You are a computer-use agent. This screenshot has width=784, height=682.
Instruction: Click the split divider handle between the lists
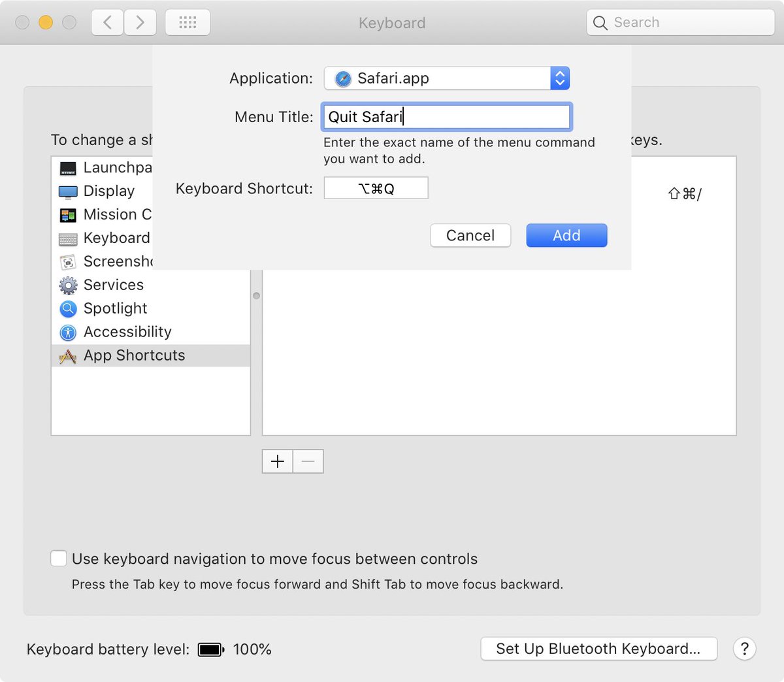pos(256,296)
